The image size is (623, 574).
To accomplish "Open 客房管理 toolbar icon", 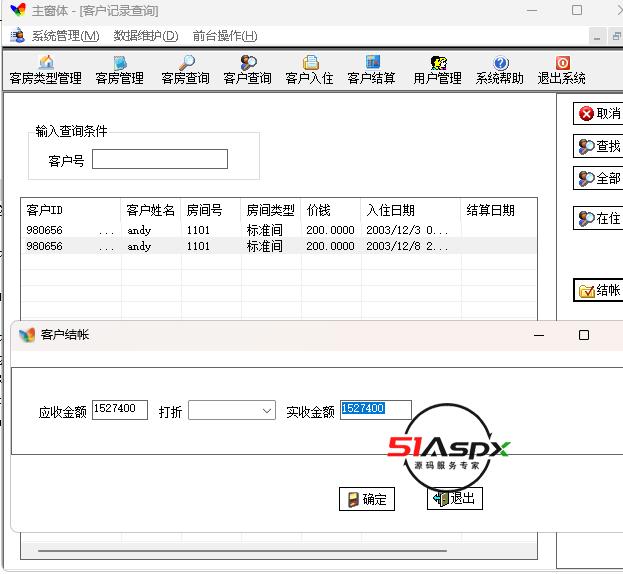I will pyautogui.click(x=120, y=62).
